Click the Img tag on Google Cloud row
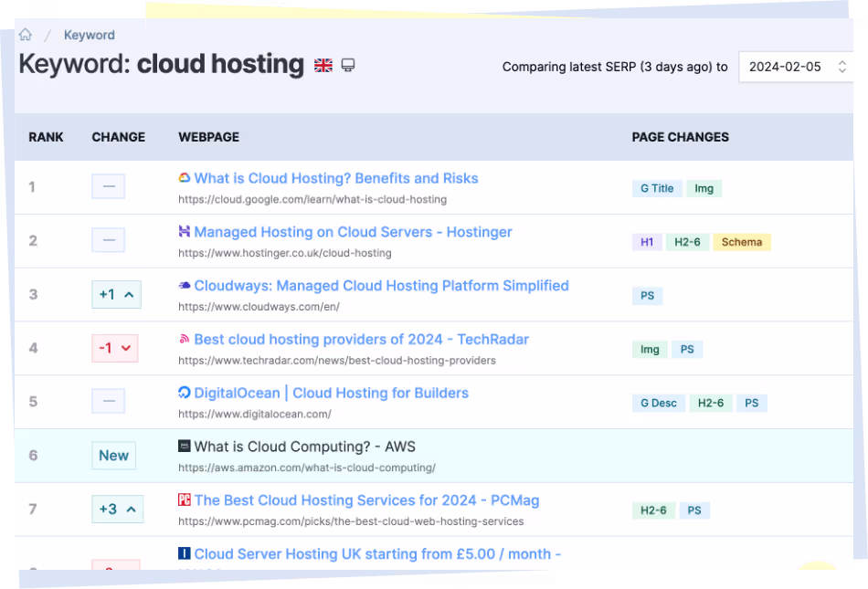This screenshot has width=868, height=589. pyautogui.click(x=704, y=189)
